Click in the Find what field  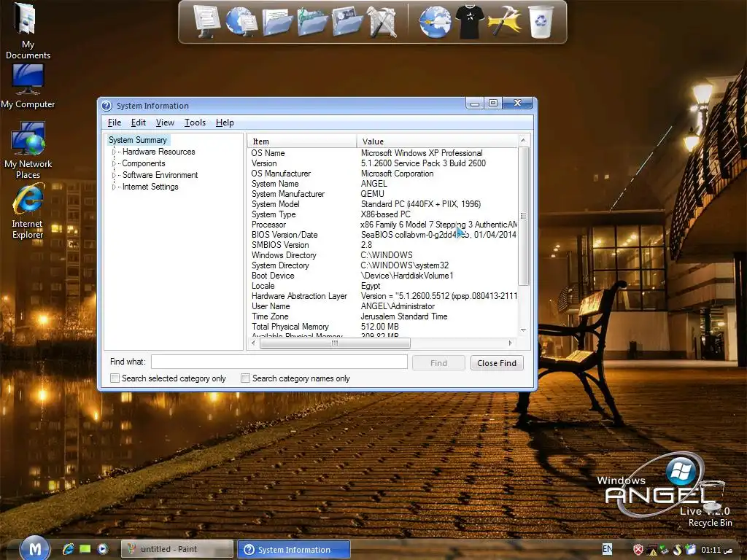click(x=279, y=362)
